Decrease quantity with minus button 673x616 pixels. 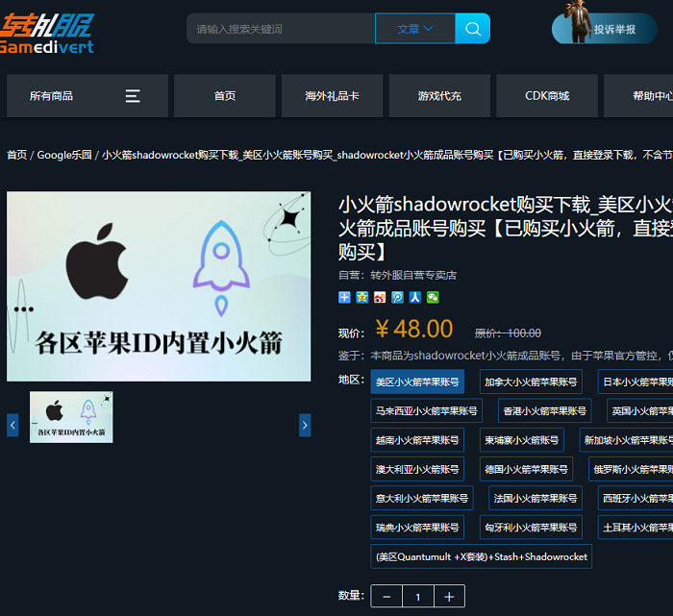[x=386, y=596]
